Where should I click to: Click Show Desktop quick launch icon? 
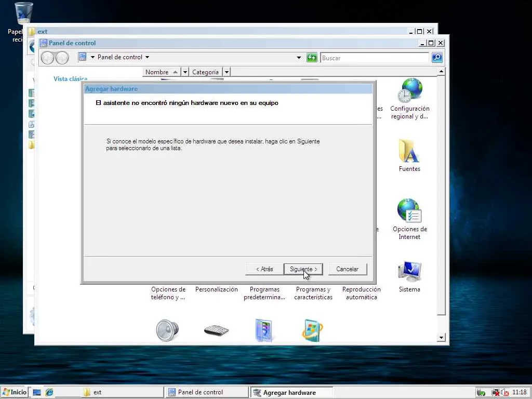[x=37, y=392]
